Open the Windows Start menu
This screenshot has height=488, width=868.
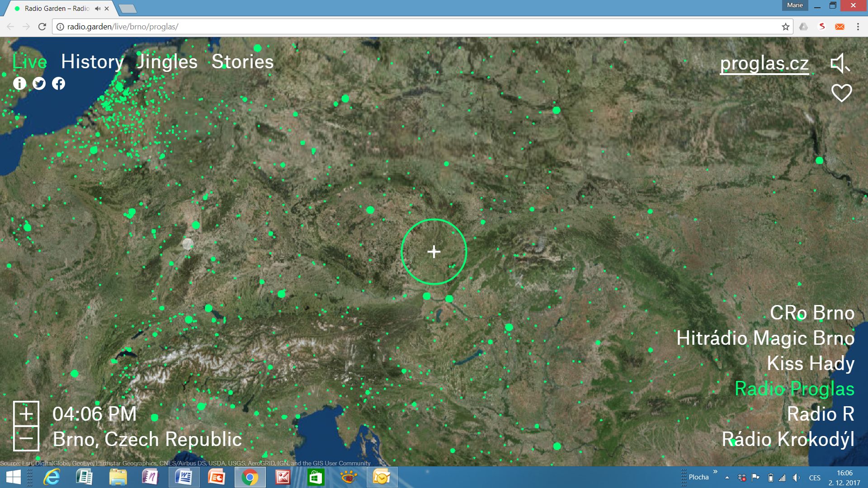[14, 477]
